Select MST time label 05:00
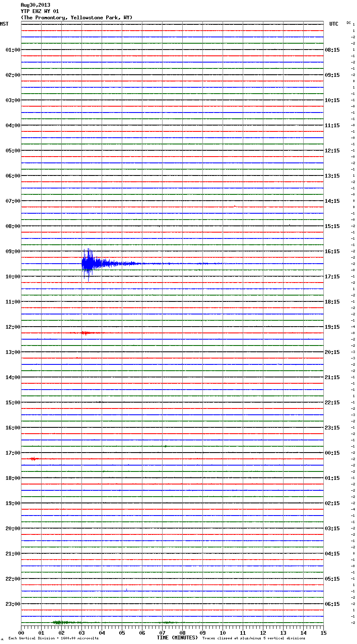Screen dimensions: 357x644 [13, 151]
